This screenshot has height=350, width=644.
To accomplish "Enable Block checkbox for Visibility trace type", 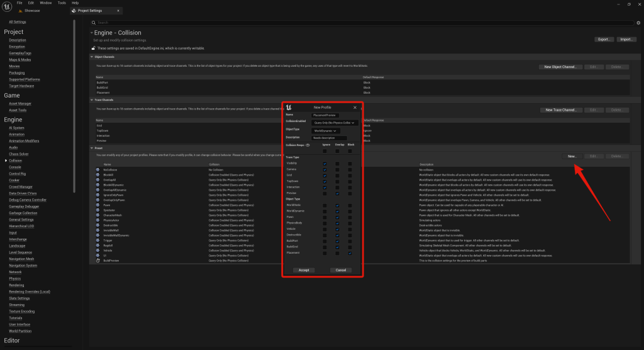I will [x=350, y=163].
